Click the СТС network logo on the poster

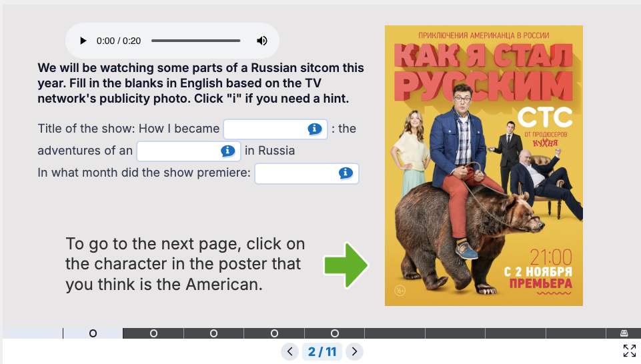click(545, 117)
